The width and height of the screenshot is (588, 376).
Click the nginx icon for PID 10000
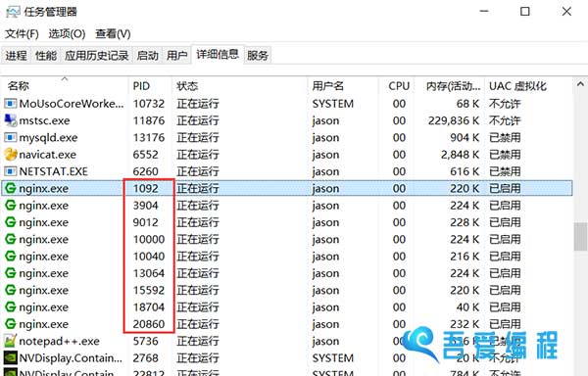[11, 239]
